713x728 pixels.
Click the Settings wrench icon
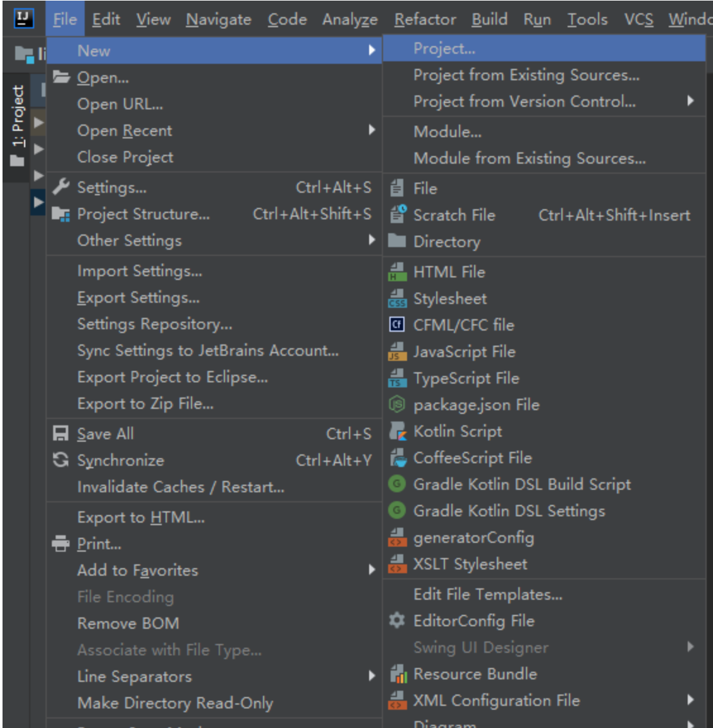pos(61,187)
